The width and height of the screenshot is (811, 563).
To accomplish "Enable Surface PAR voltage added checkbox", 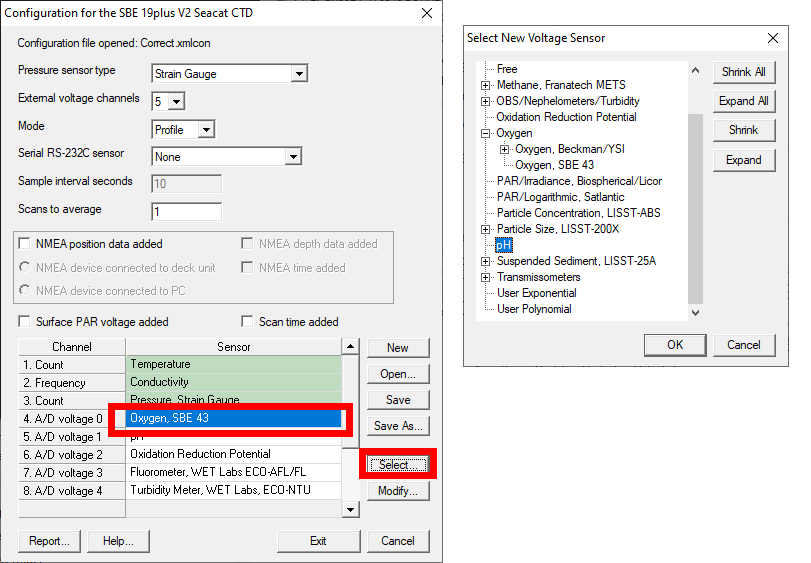I will pos(25,322).
